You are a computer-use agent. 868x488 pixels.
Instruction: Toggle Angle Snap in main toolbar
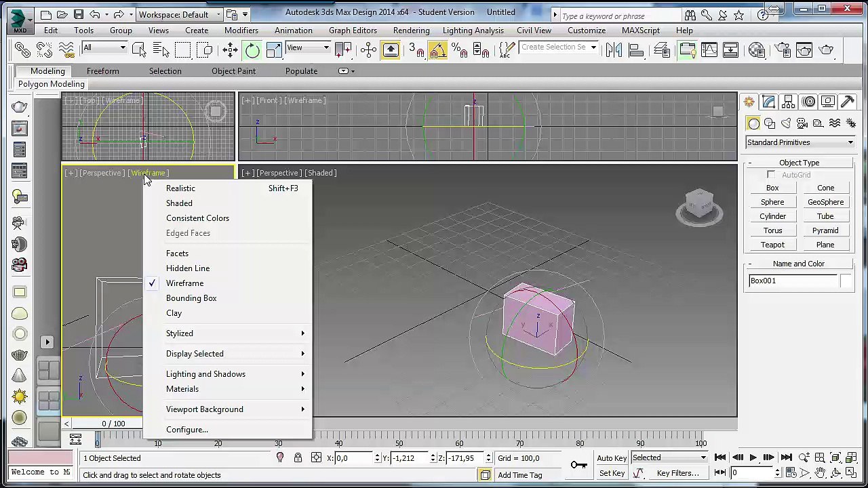[437, 49]
